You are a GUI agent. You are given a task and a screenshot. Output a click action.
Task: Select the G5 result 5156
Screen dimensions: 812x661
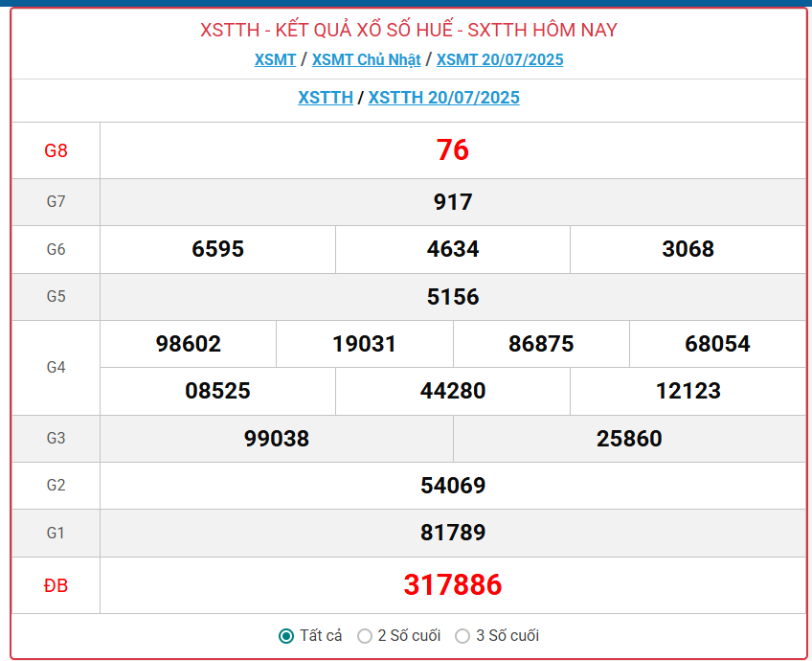(x=453, y=297)
